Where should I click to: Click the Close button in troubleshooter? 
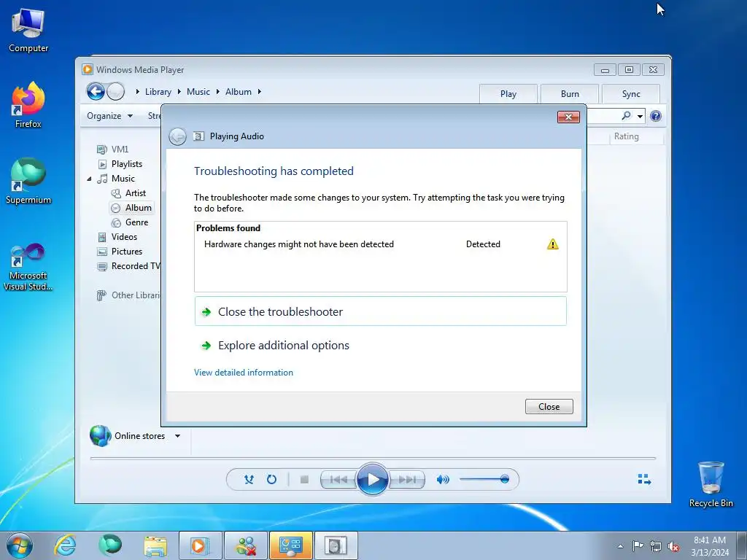pyautogui.click(x=549, y=407)
